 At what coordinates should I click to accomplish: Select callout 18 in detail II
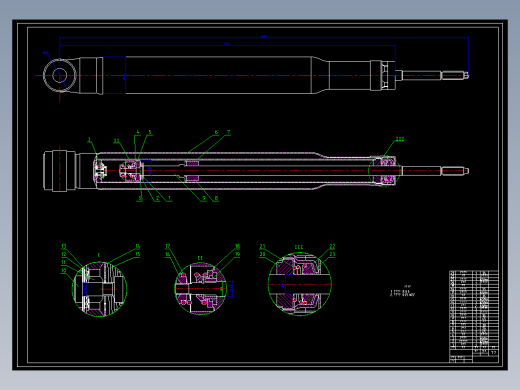[x=237, y=247]
